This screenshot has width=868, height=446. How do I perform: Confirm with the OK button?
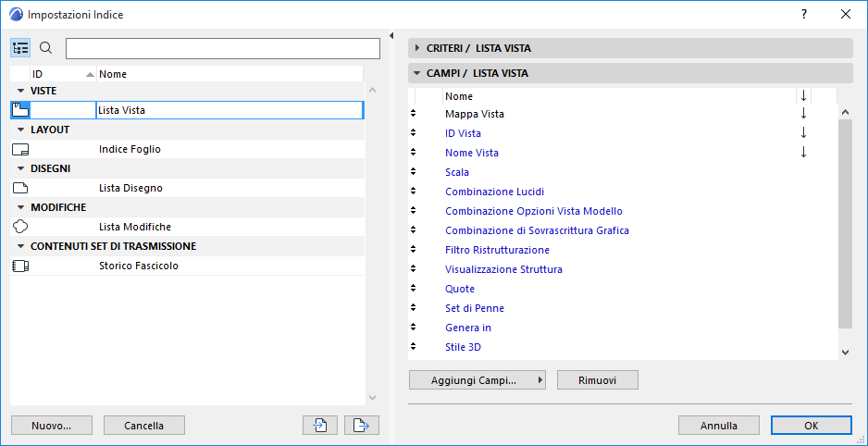click(811, 426)
